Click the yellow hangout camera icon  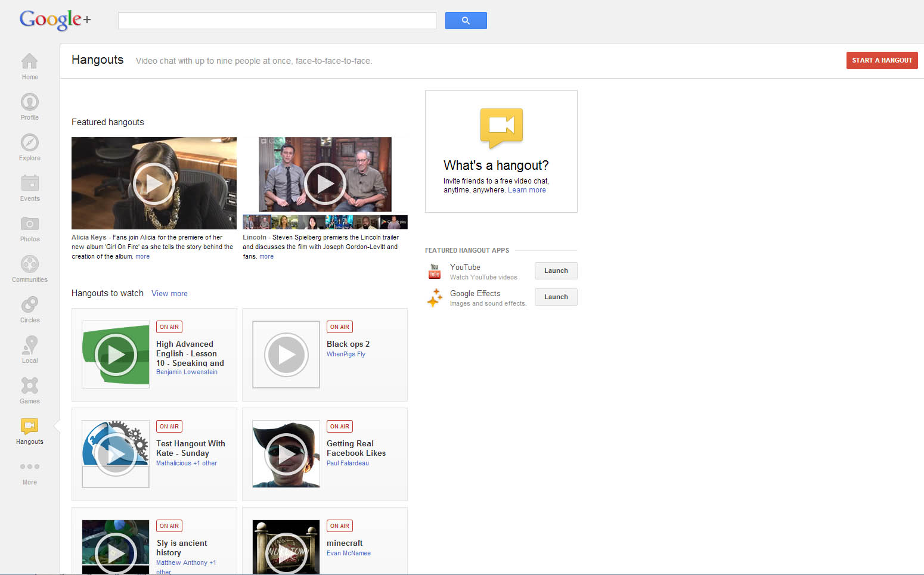(x=501, y=128)
